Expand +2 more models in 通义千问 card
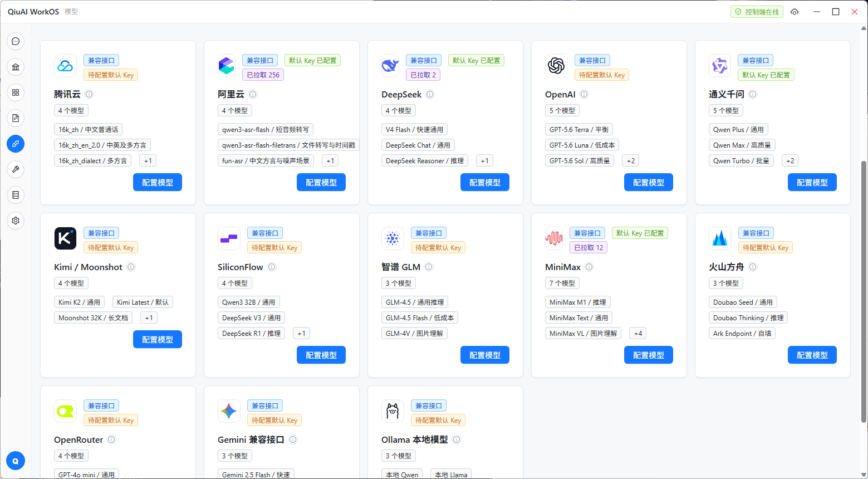868x479 pixels. click(x=790, y=160)
